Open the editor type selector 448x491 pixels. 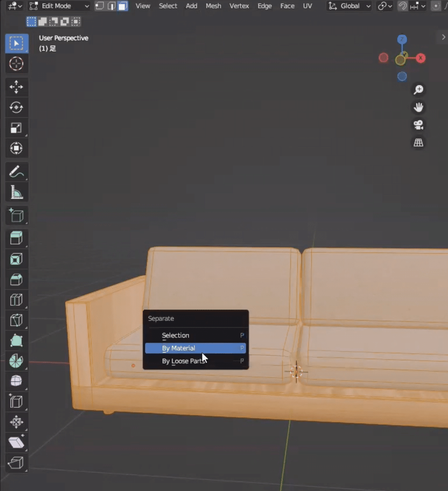click(12, 6)
